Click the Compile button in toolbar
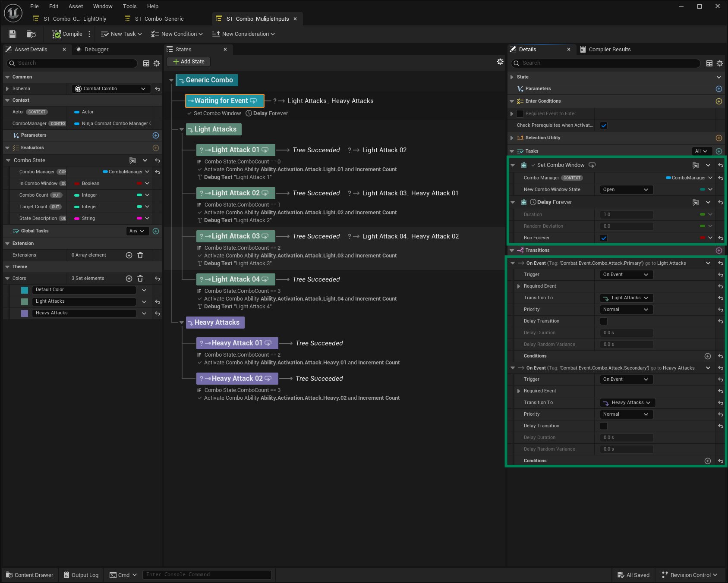Screen dimensions: 728x583 (x=67, y=34)
